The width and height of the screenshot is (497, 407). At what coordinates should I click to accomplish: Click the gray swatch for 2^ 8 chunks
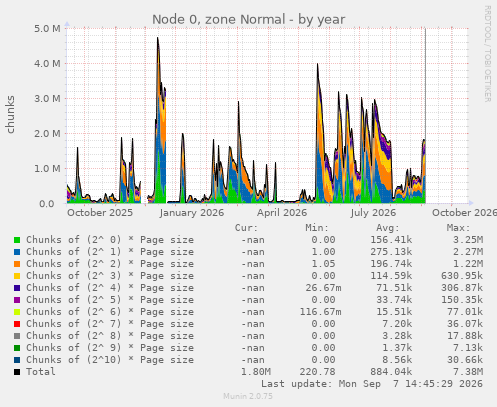17,336
